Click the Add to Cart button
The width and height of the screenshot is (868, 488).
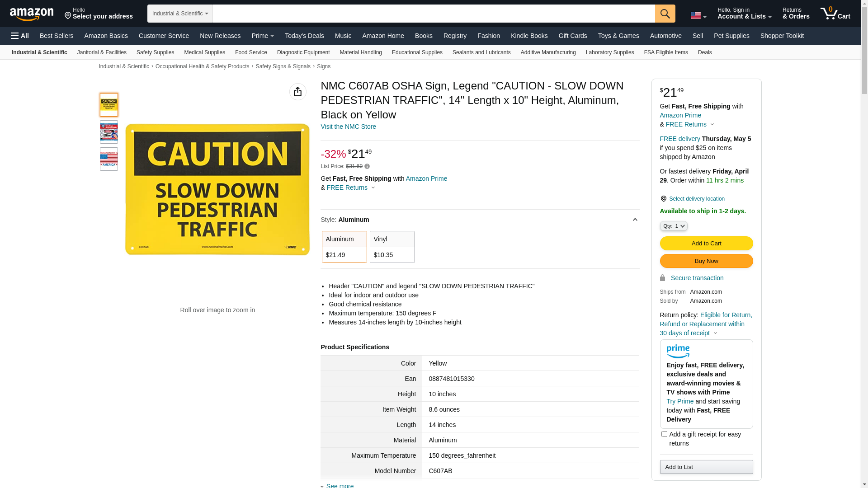click(x=706, y=244)
